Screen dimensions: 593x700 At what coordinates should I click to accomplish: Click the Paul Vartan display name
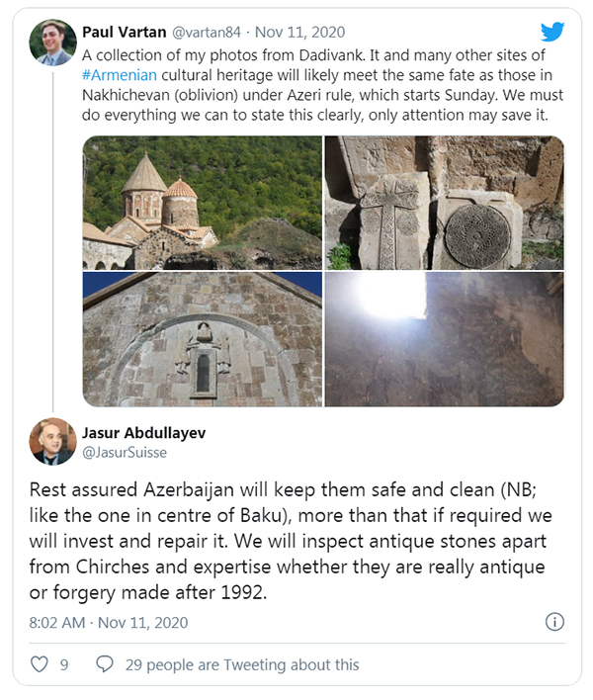point(125,33)
